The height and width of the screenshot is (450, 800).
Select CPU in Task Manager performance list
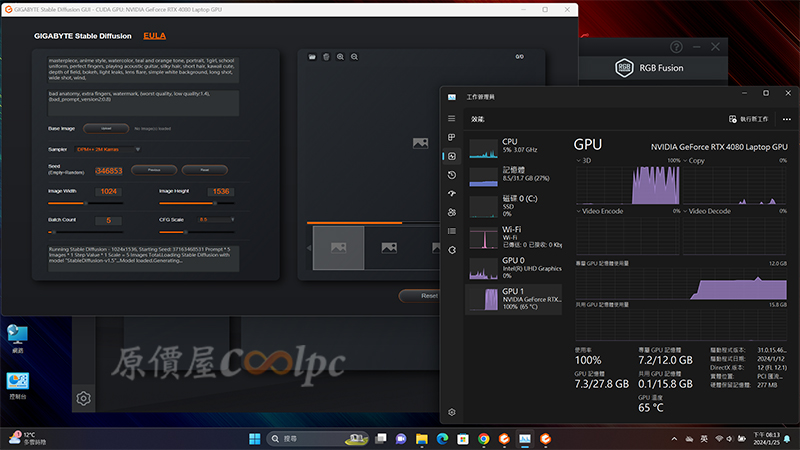click(514, 148)
